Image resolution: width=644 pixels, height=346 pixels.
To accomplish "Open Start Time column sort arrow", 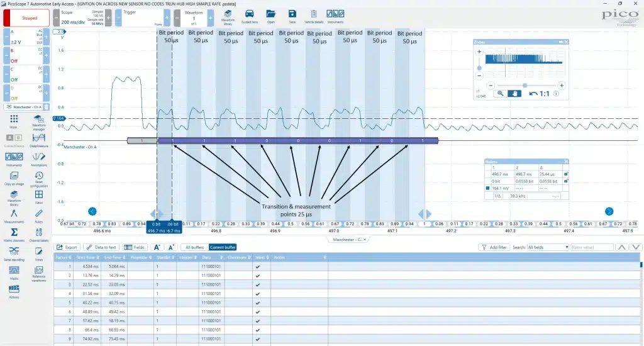I will 97,258.
